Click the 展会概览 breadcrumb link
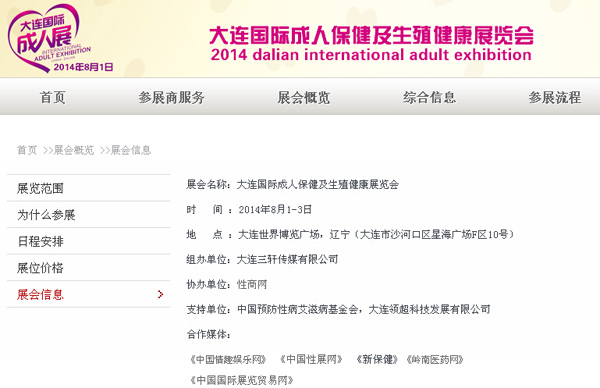 73,150
